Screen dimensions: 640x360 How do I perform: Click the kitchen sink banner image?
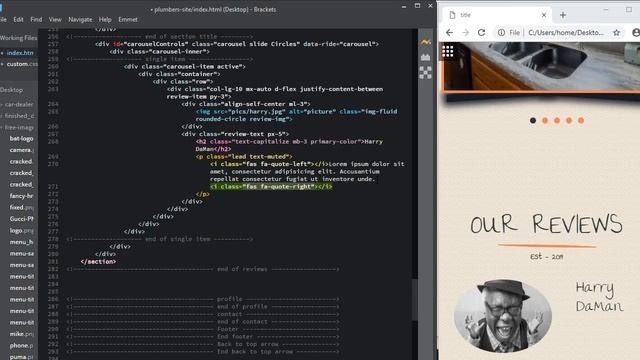542,67
